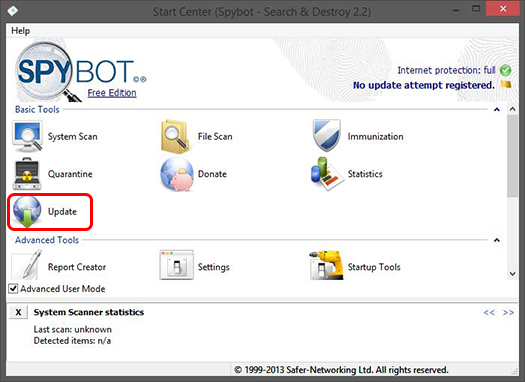The width and height of the screenshot is (525, 382).
Task: Click the Startup Tools label
Action: [x=374, y=267]
